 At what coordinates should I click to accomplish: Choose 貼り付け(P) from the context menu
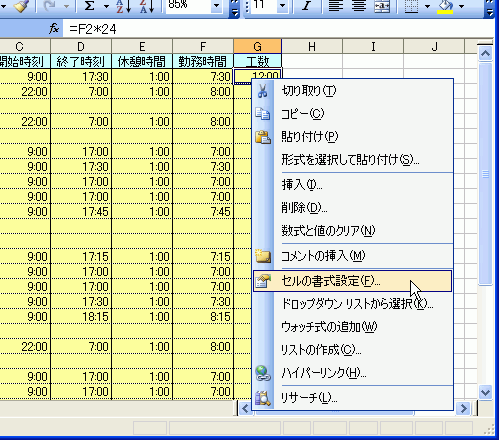[x=353, y=137]
